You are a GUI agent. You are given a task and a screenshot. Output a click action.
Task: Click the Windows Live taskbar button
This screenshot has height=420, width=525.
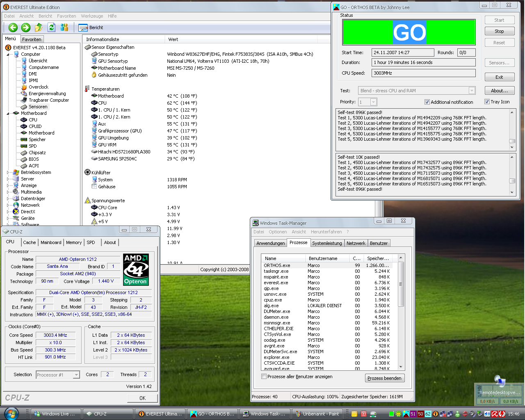pyautogui.click(x=55, y=414)
